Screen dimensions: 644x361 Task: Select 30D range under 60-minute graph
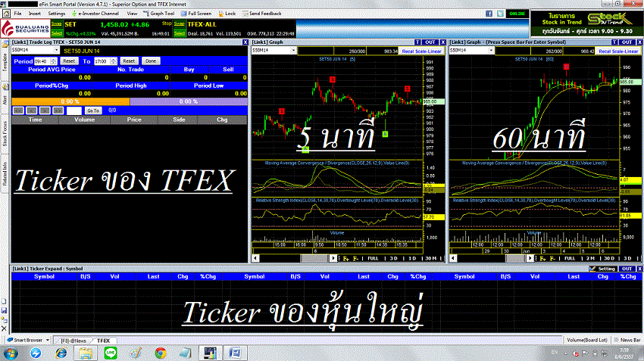(x=609, y=258)
